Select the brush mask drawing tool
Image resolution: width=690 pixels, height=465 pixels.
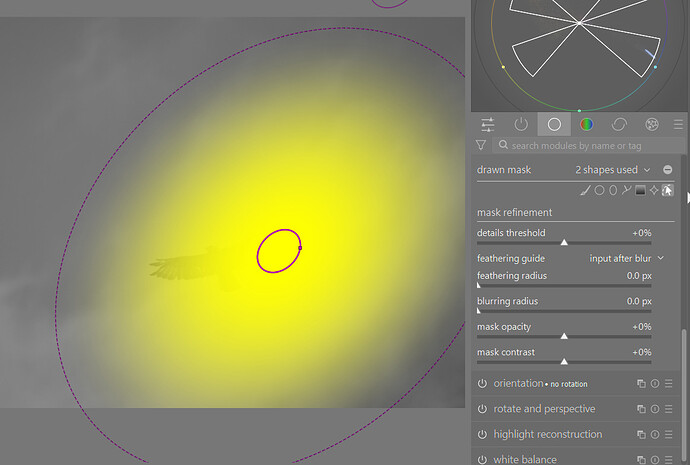(585, 190)
